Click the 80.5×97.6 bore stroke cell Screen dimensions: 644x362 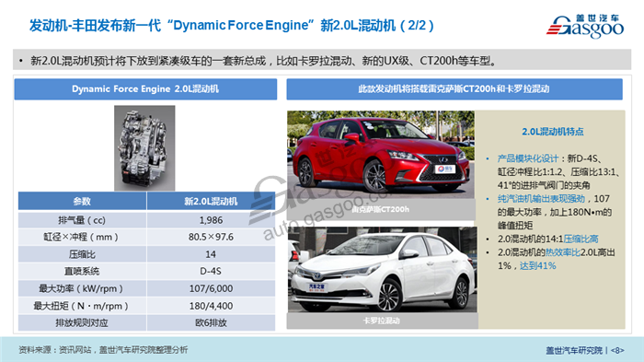tap(211, 237)
